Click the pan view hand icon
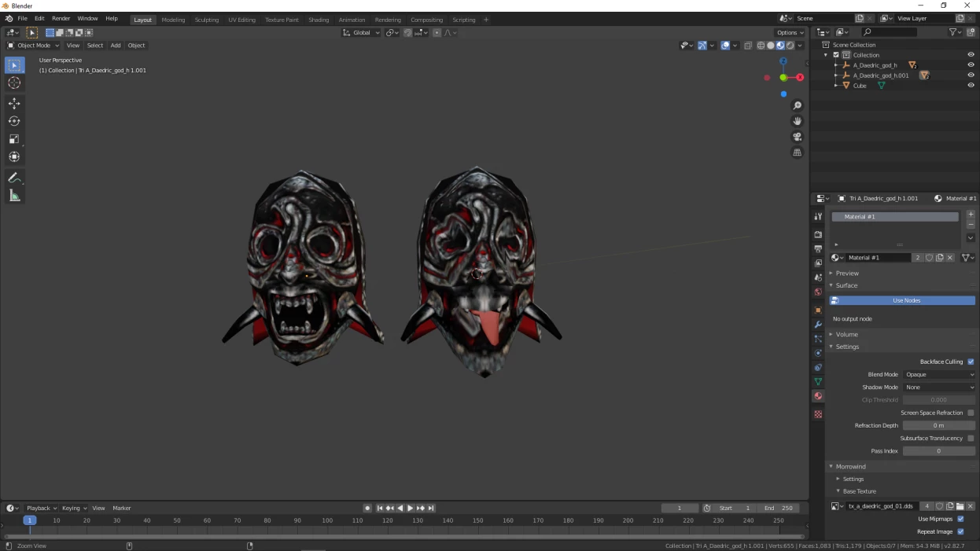980x551 pixels. (797, 121)
